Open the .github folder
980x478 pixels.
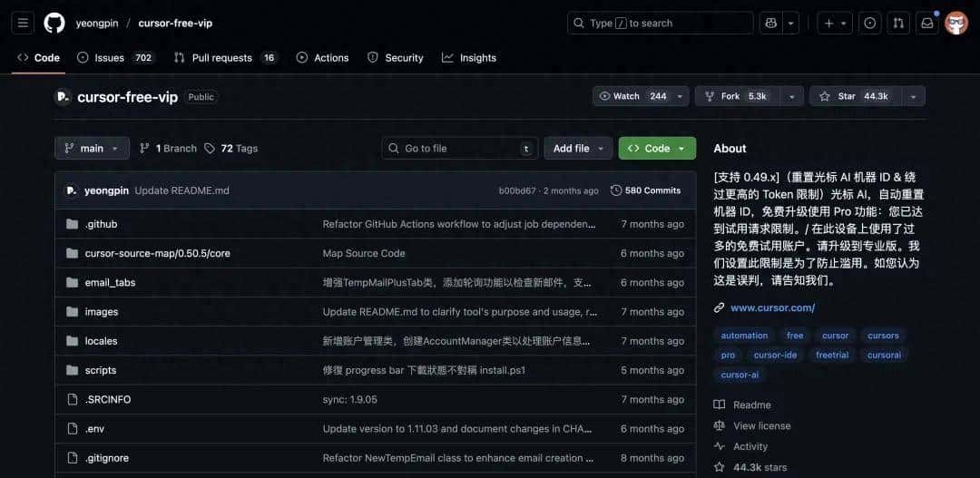click(101, 224)
